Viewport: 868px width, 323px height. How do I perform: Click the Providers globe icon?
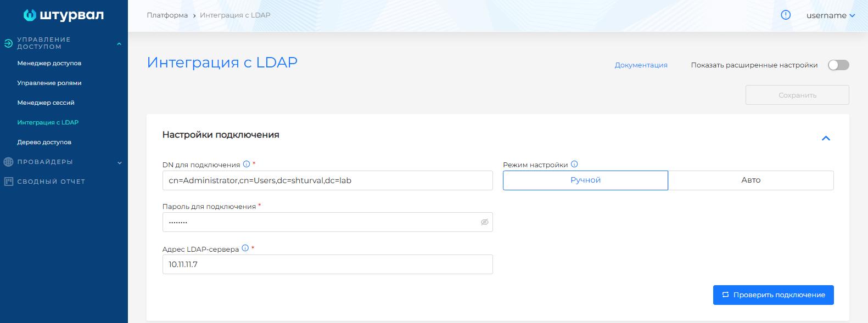click(x=8, y=162)
